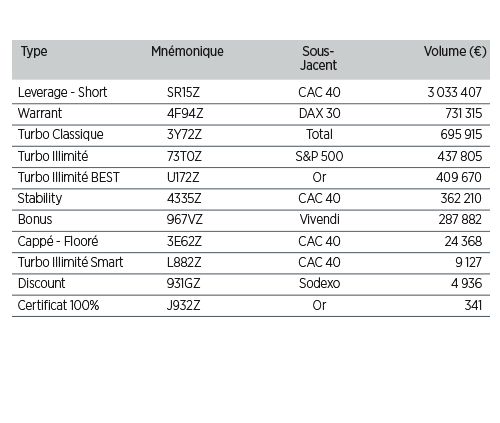500x423 pixels.
Task: Select the Turbo Illimité BEST row
Action: (x=251, y=177)
